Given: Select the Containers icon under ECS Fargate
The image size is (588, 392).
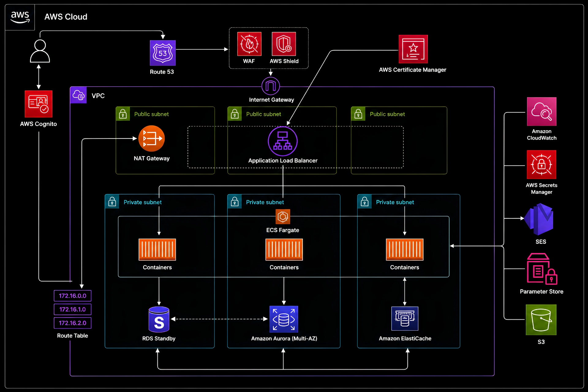Looking at the screenshot, I should [x=284, y=250].
